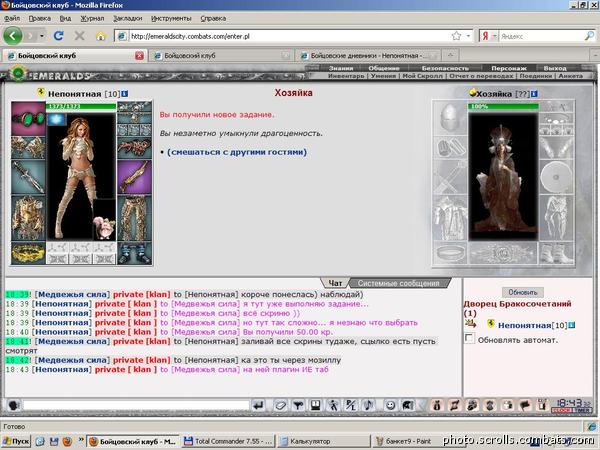Click the save chat floppy icon
This screenshot has height=450, width=600.
[315, 405]
